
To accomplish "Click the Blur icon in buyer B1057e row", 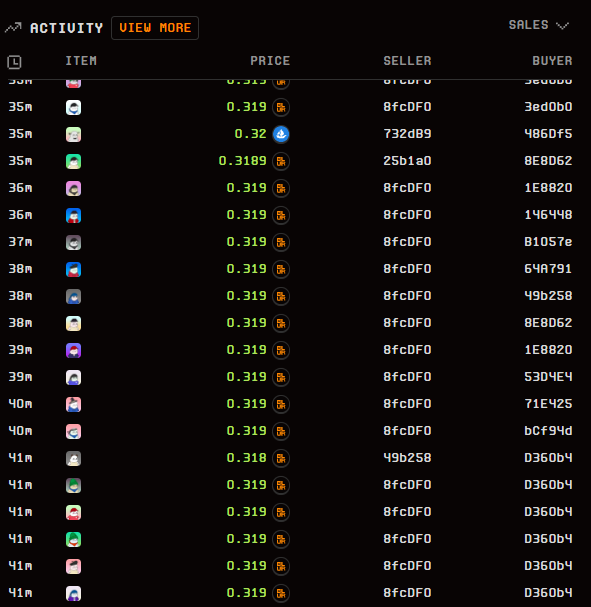I will tap(281, 242).
